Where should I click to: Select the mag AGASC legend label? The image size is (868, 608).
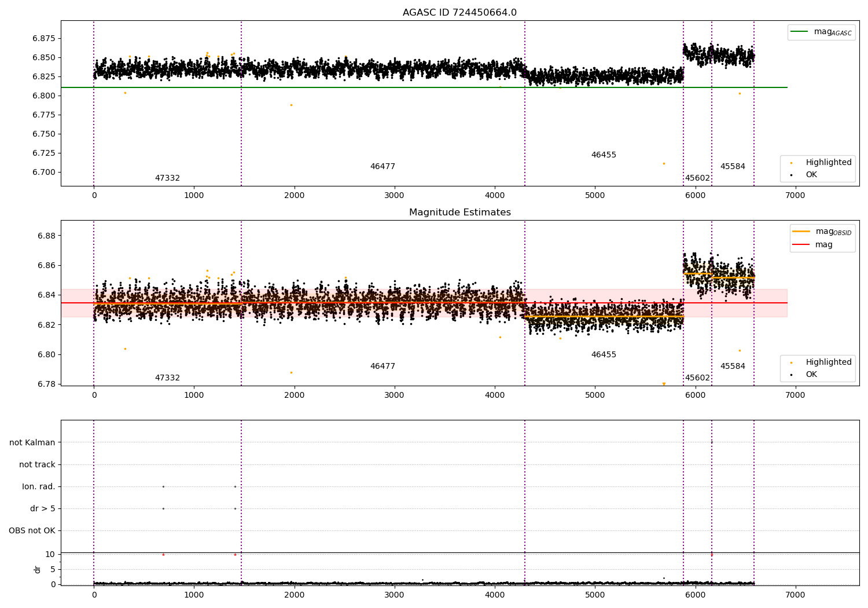point(833,32)
